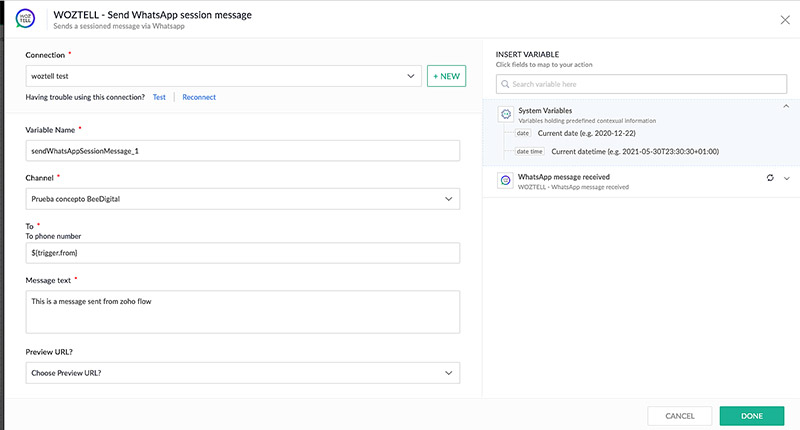The image size is (800, 430).
Task: Click the To phone number field
Action: [243, 253]
